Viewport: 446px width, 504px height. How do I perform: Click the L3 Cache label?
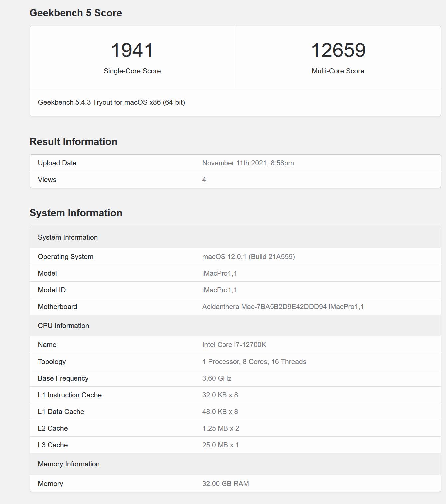click(53, 445)
